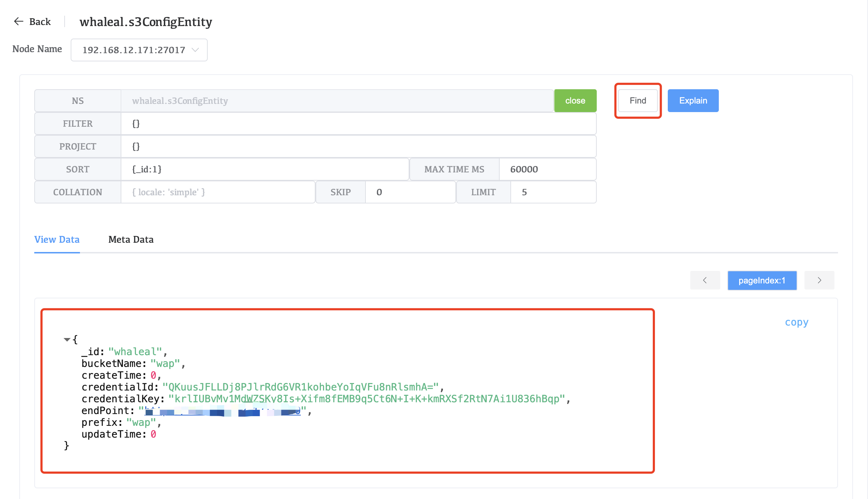Click the SORT label cell
Viewport: 868px width, 499px height.
(78, 169)
